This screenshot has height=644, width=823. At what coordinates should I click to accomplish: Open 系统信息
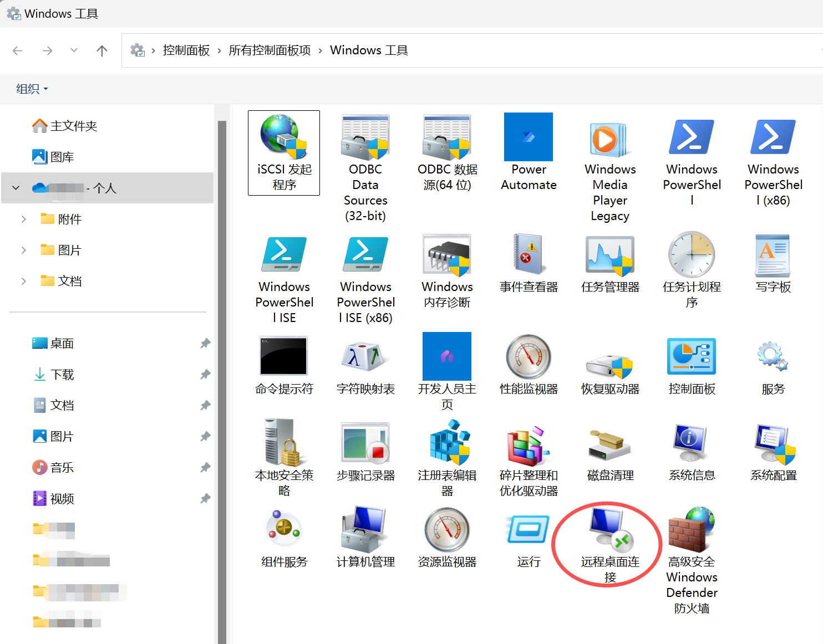(692, 452)
